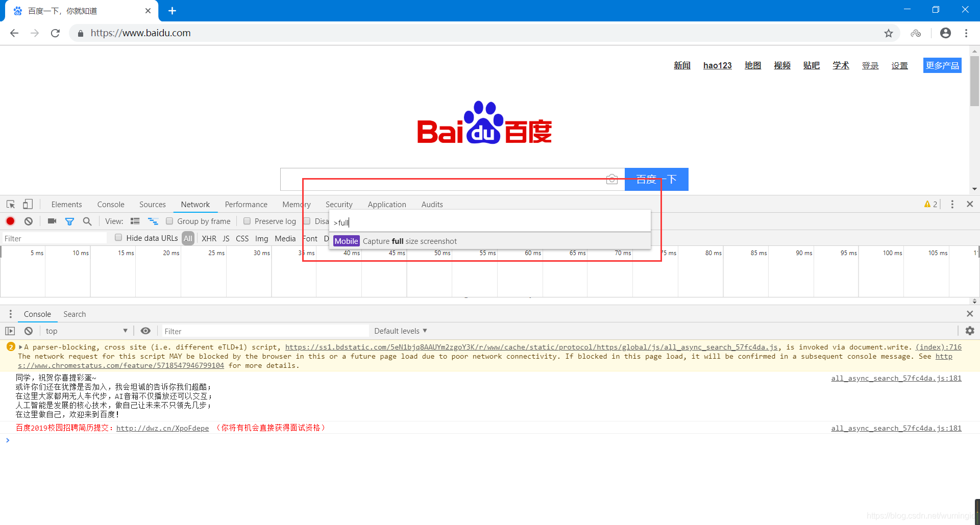Close the DevTools panel
Viewport: 980px width, 525px height.
[x=970, y=204]
